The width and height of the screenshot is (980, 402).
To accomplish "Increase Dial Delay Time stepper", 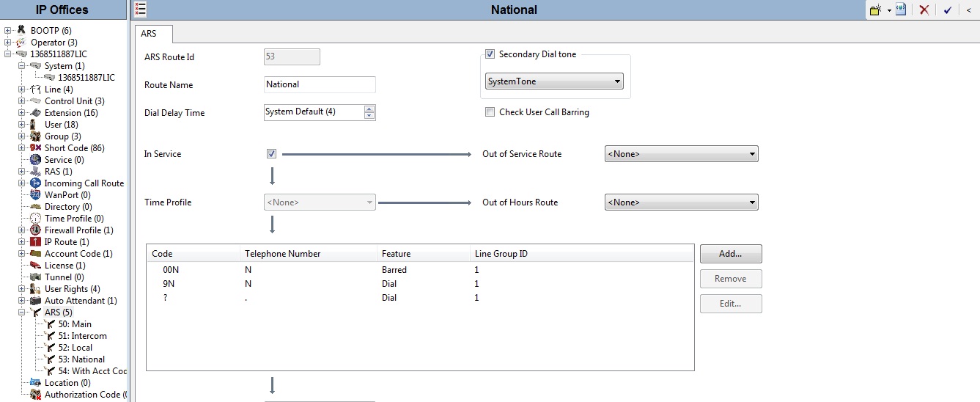I will tap(369, 109).
